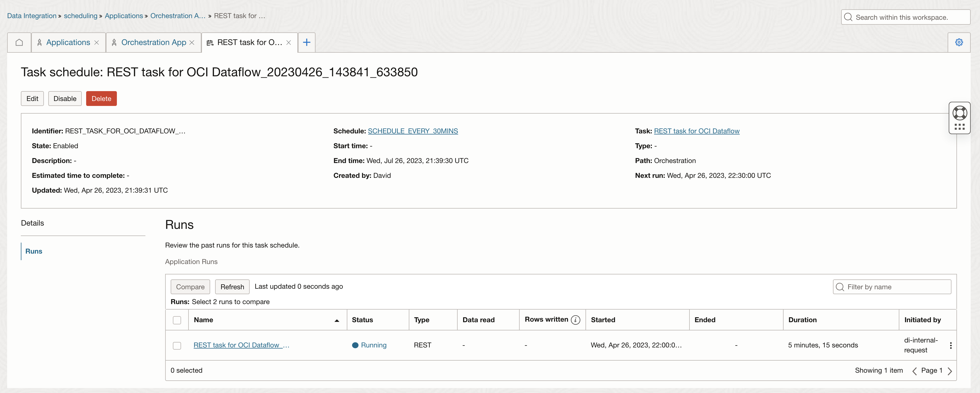Switch to Orchestration App tab

(153, 43)
